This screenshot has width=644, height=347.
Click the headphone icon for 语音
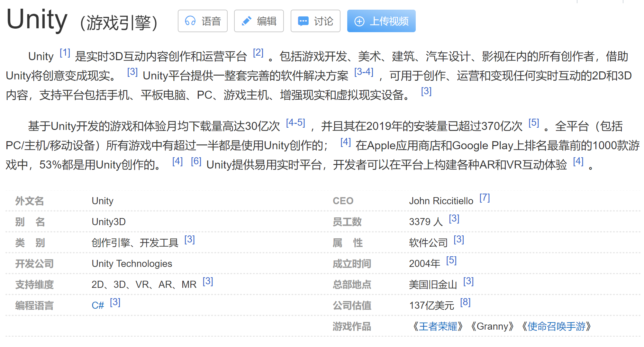[x=190, y=21]
